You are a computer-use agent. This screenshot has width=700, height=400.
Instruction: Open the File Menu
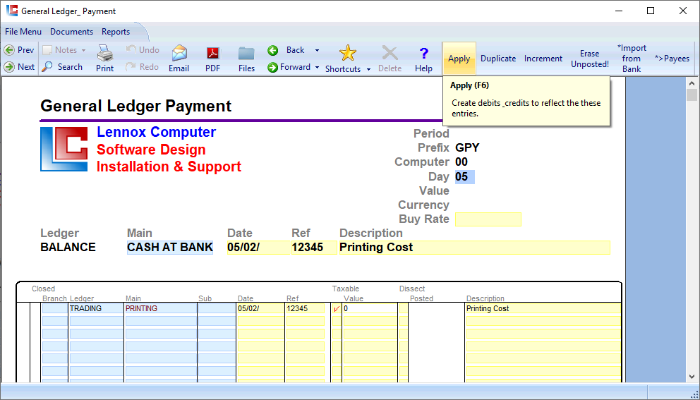(x=23, y=32)
